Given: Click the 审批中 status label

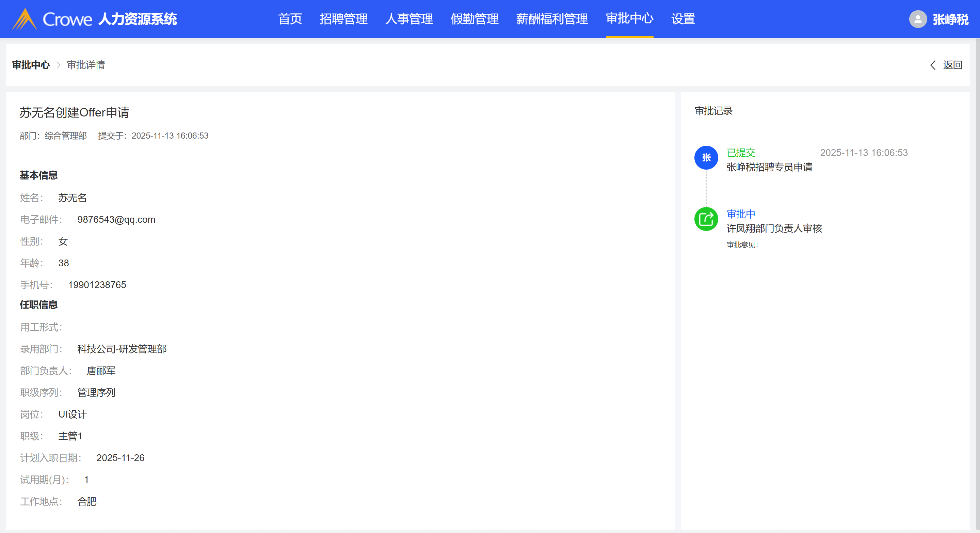Looking at the screenshot, I should click(x=740, y=214).
